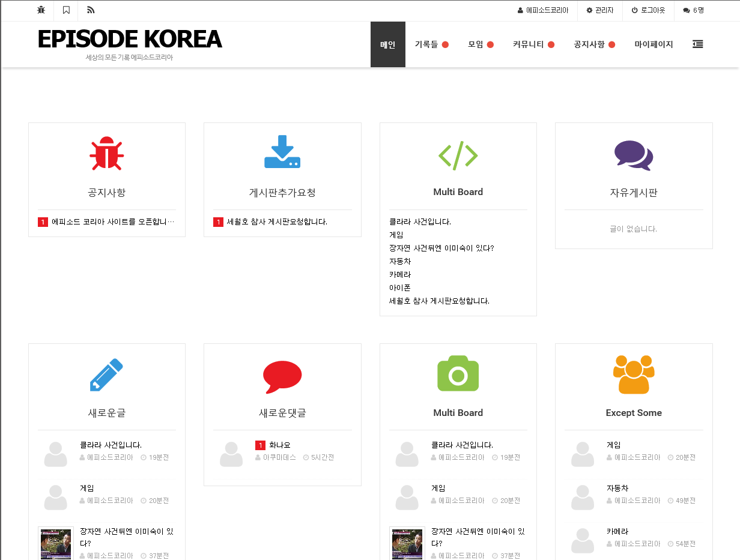The width and height of the screenshot is (740, 560).
Task: Open the RSS feed icon
Action: [91, 10]
